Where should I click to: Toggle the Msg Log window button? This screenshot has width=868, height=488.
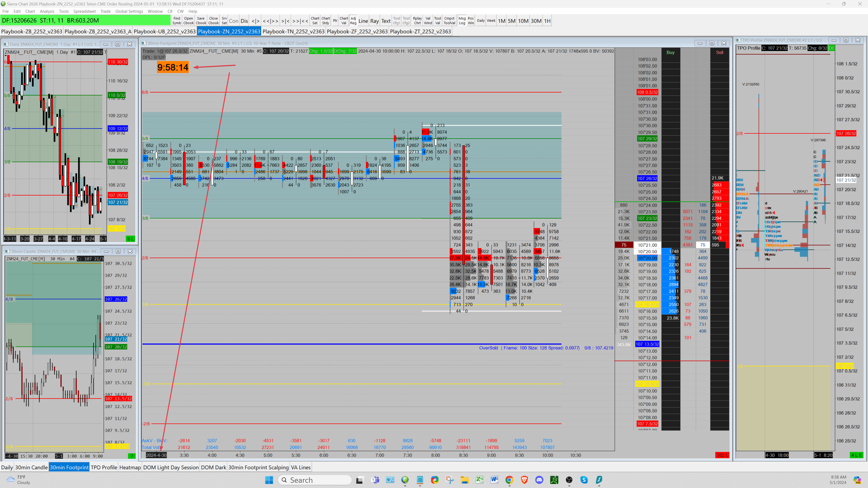462,21
